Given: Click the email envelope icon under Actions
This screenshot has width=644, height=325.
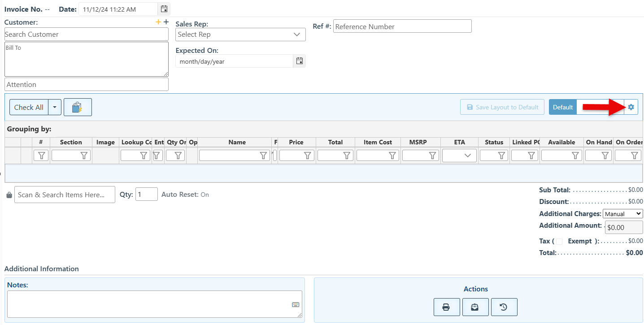Looking at the screenshot, I should pyautogui.click(x=475, y=307).
